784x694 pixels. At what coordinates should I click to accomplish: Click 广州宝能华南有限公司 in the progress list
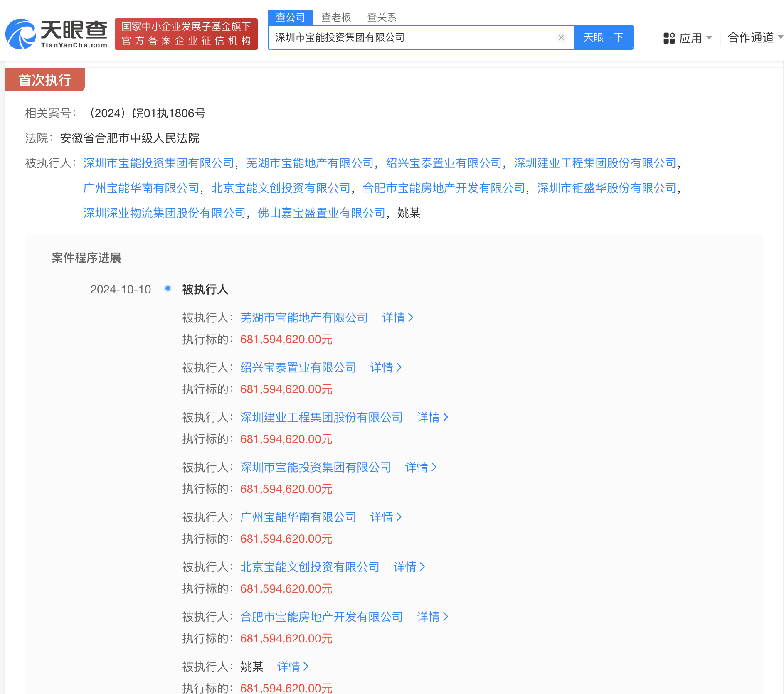[x=298, y=517]
